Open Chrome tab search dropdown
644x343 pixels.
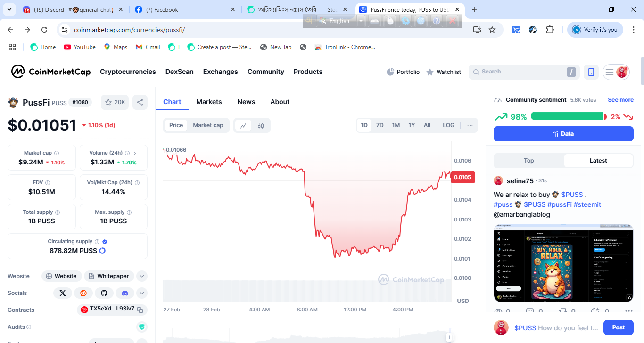pos(8,9)
